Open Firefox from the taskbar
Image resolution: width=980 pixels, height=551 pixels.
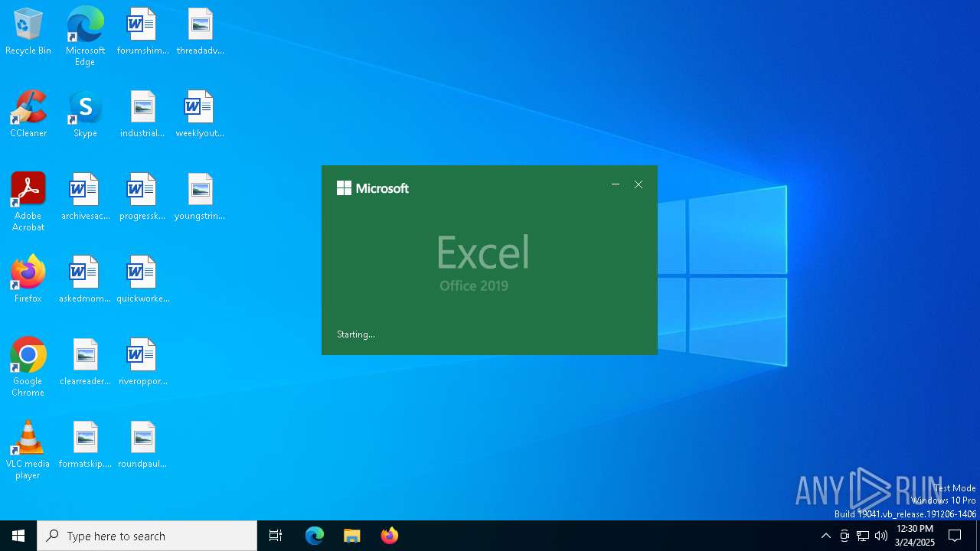pyautogui.click(x=390, y=536)
